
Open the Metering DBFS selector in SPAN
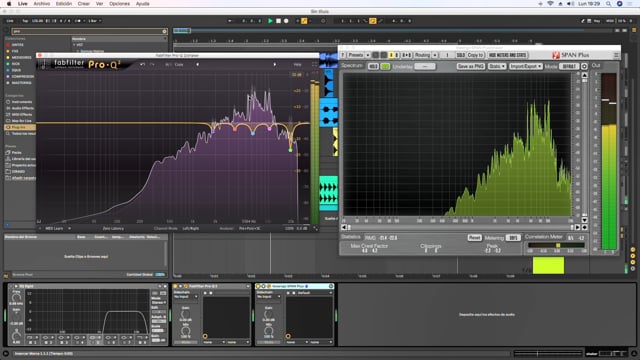click(513, 238)
